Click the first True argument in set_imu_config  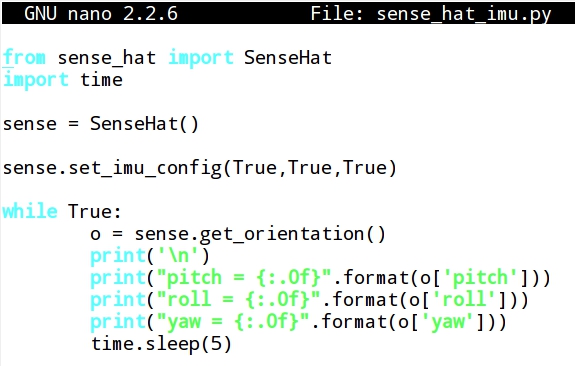click(254, 168)
